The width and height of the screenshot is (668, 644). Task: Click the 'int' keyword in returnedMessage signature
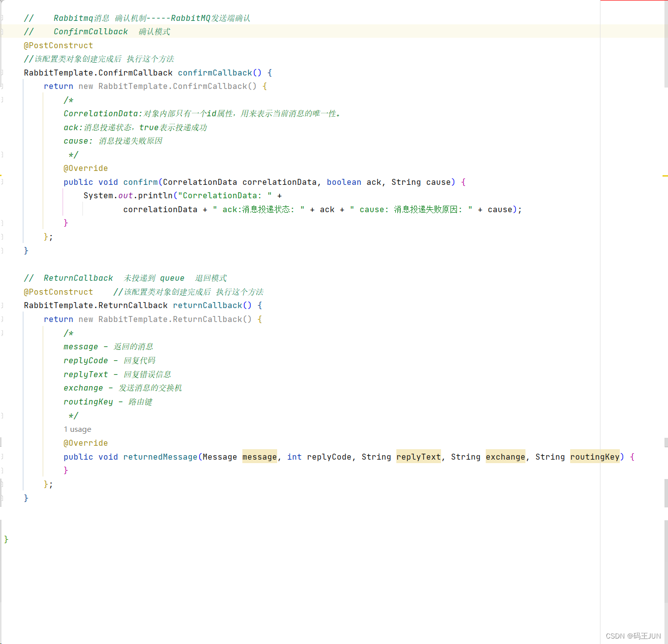(294, 457)
